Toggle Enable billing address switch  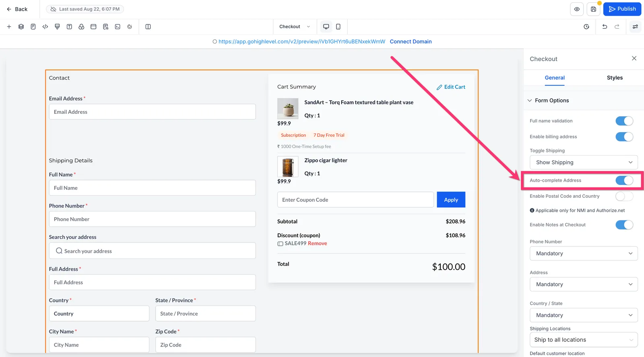[624, 137]
